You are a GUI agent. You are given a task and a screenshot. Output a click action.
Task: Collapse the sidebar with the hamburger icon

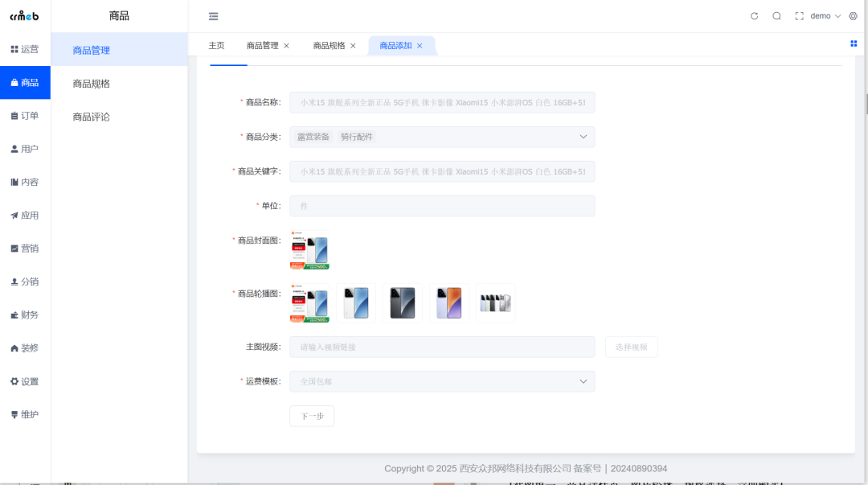coord(213,16)
